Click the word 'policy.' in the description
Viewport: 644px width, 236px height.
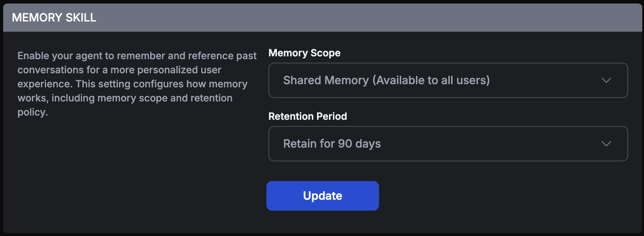pyautogui.click(x=32, y=112)
